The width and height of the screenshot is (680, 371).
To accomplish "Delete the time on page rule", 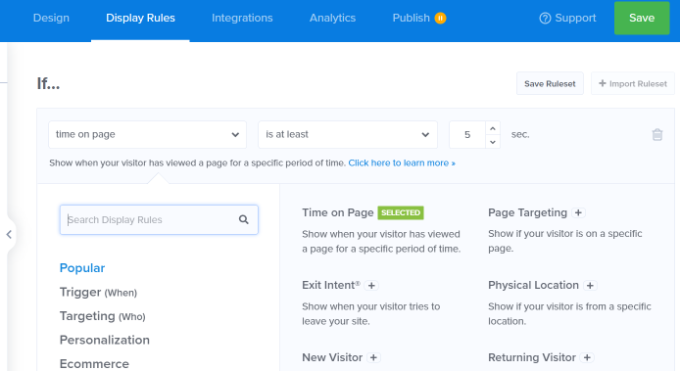I will coord(657,135).
